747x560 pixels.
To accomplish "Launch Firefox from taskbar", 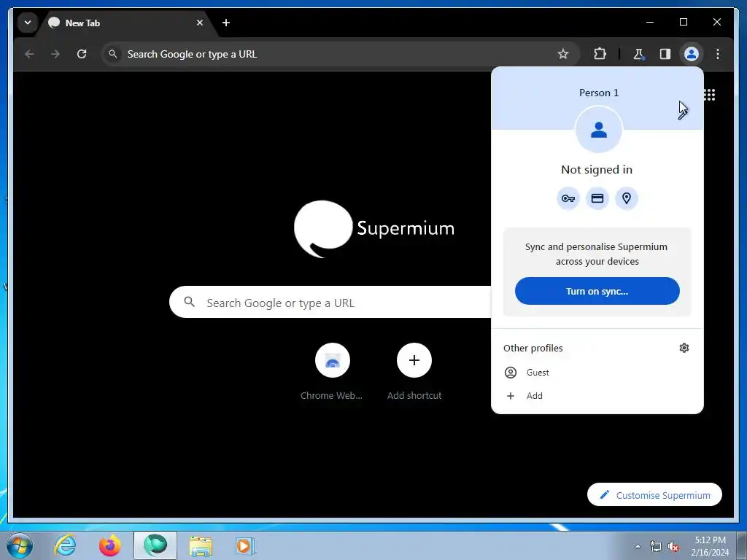I will pos(110,545).
